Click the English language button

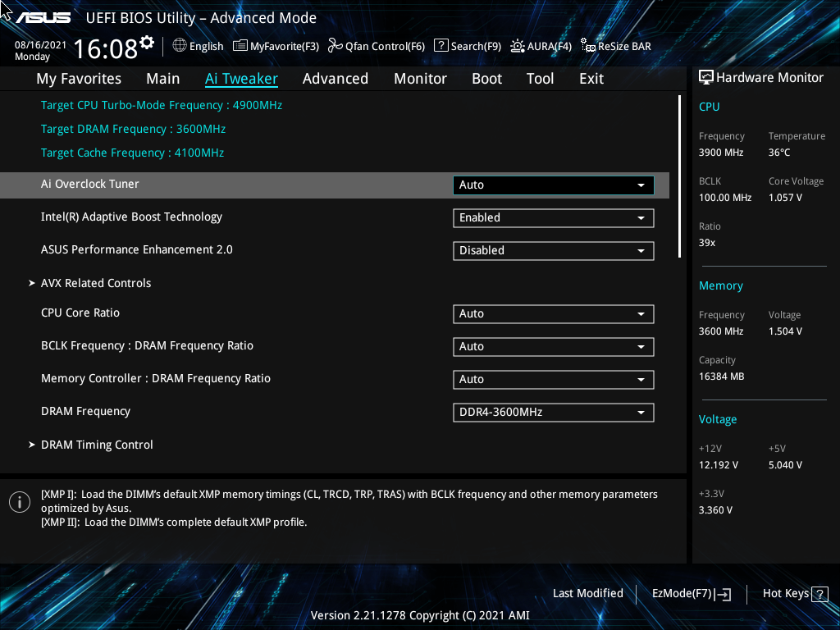[x=199, y=46]
